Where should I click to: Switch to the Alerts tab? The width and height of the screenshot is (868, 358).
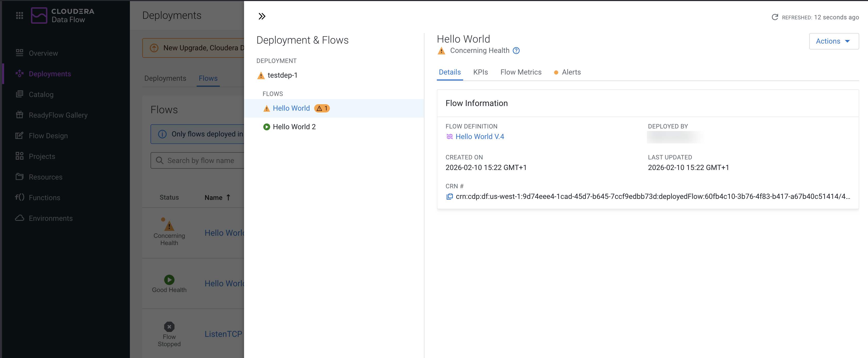(571, 72)
